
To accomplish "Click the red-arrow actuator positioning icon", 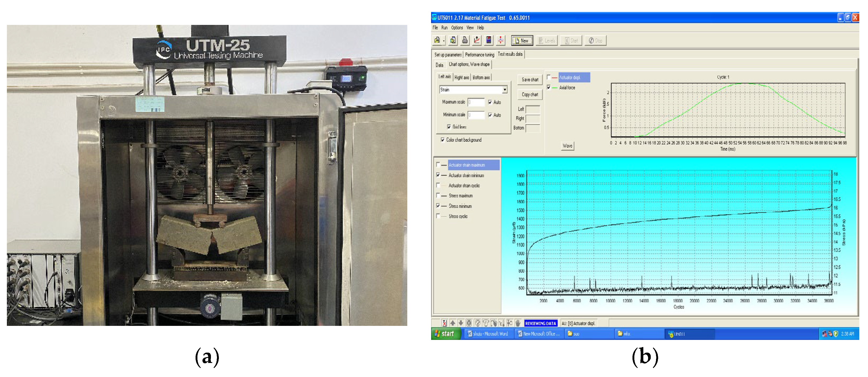I will tap(501, 41).
